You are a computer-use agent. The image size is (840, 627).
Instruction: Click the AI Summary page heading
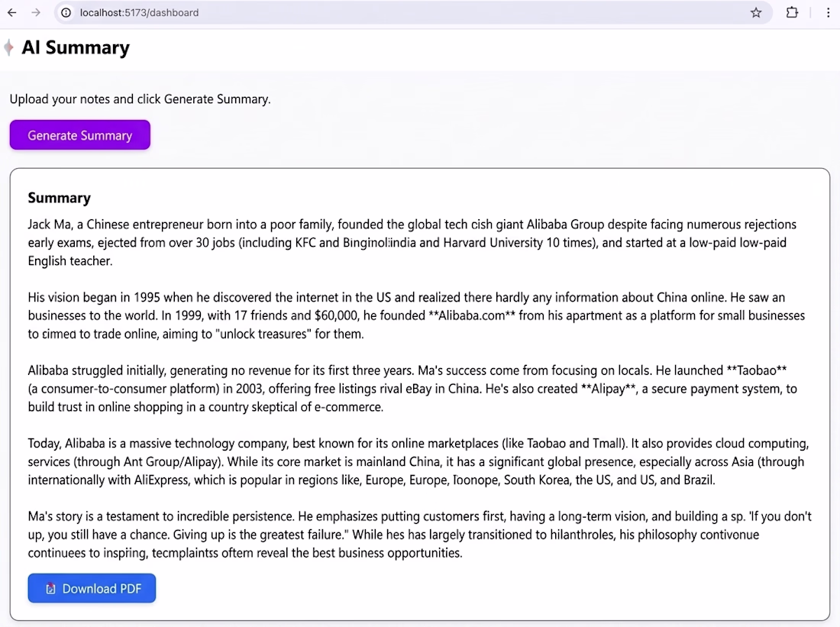pyautogui.click(x=76, y=47)
